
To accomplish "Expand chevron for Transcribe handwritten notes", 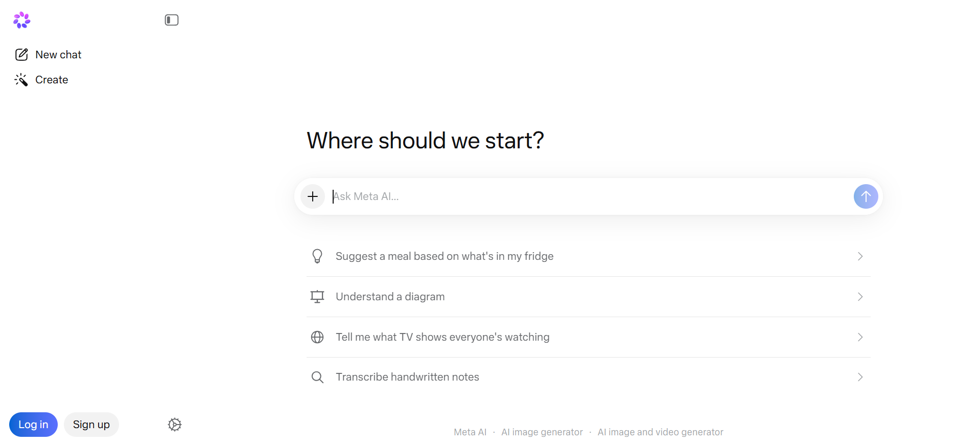I will [860, 377].
